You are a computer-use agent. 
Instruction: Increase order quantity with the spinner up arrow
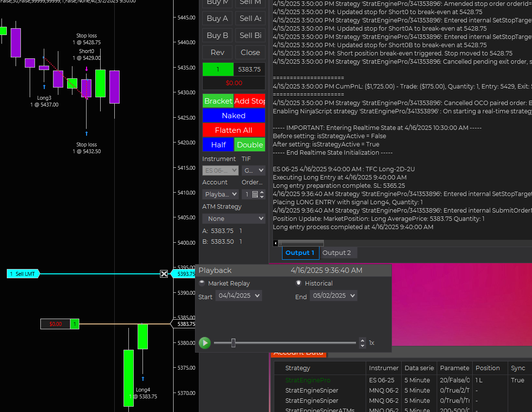pos(262,193)
